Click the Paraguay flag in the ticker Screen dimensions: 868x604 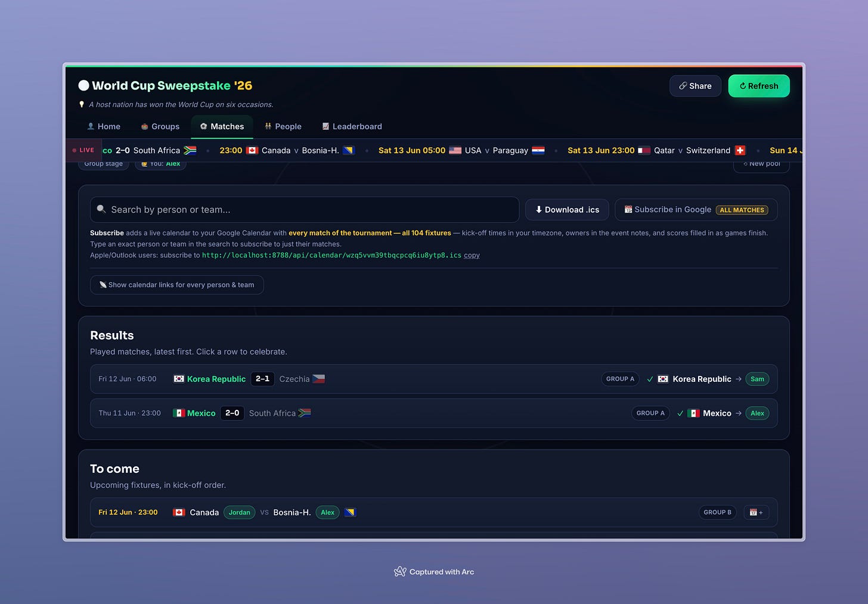pos(538,150)
